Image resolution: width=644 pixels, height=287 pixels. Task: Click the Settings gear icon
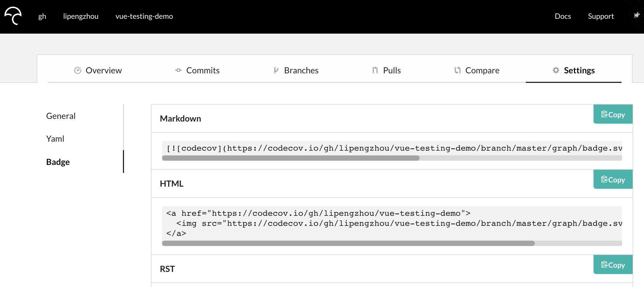pos(556,70)
